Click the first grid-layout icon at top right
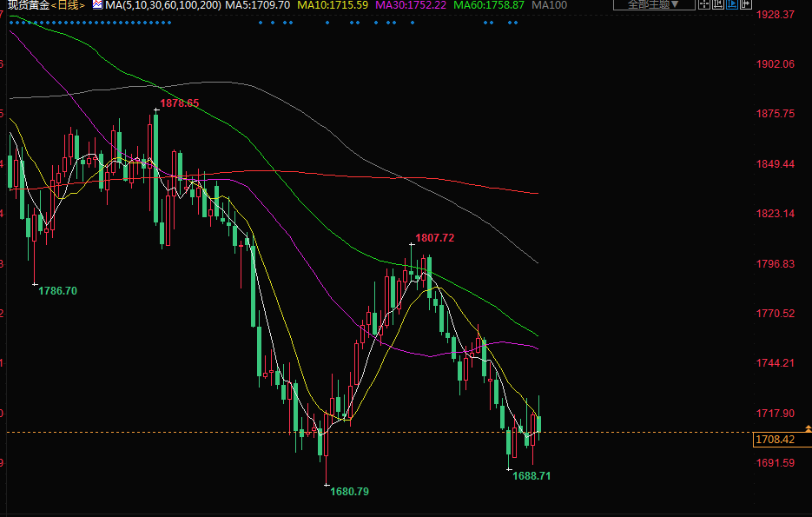Viewport: 812px width, 517px height. click(x=703, y=4)
